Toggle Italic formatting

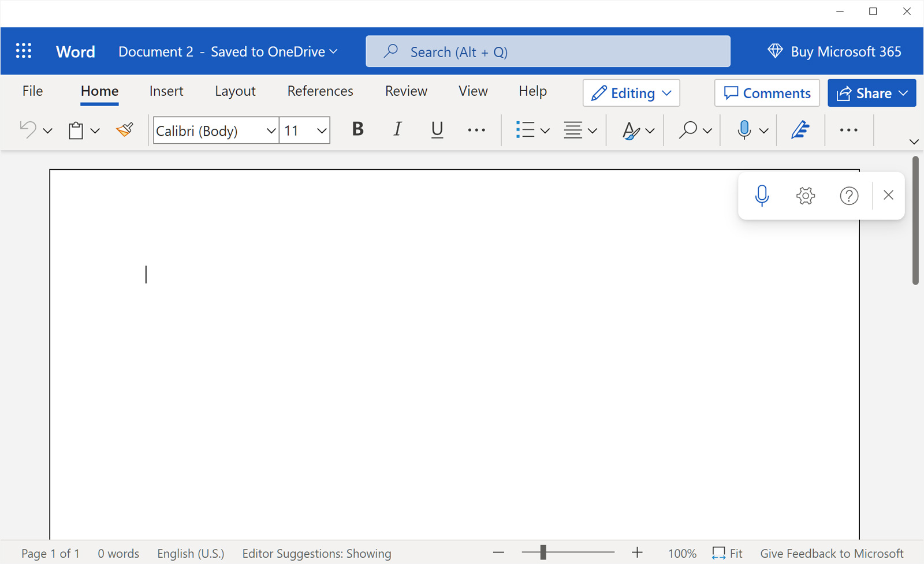397,129
